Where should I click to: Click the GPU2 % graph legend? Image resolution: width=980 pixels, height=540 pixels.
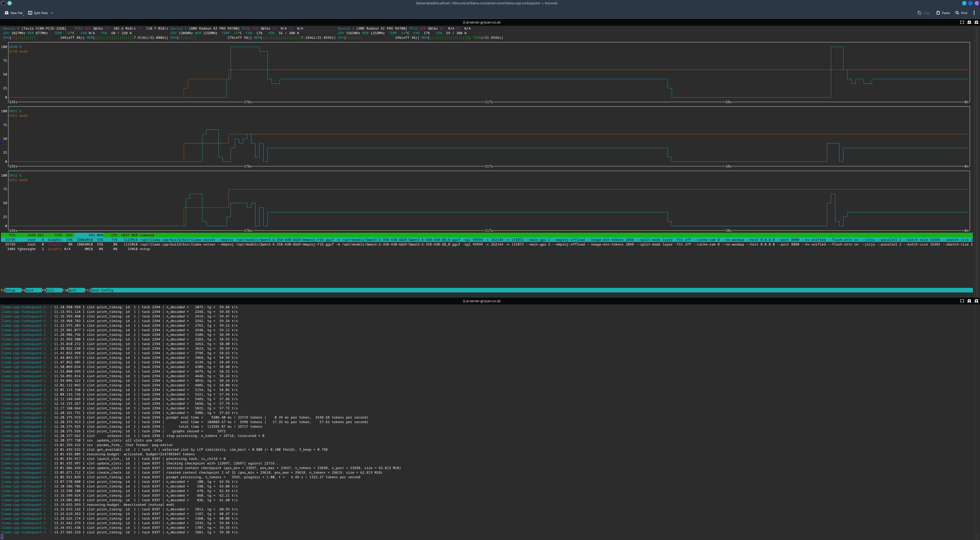15,175
